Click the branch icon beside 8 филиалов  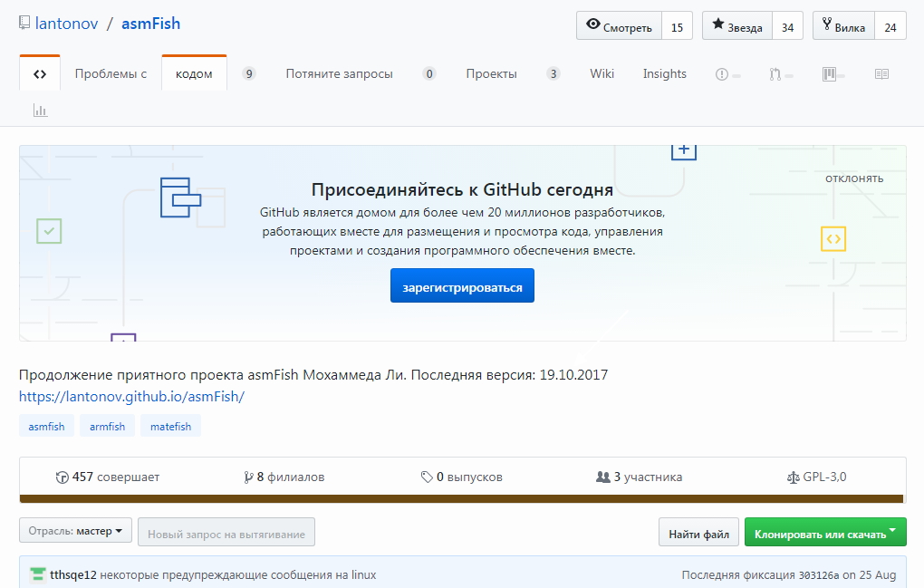click(x=249, y=477)
